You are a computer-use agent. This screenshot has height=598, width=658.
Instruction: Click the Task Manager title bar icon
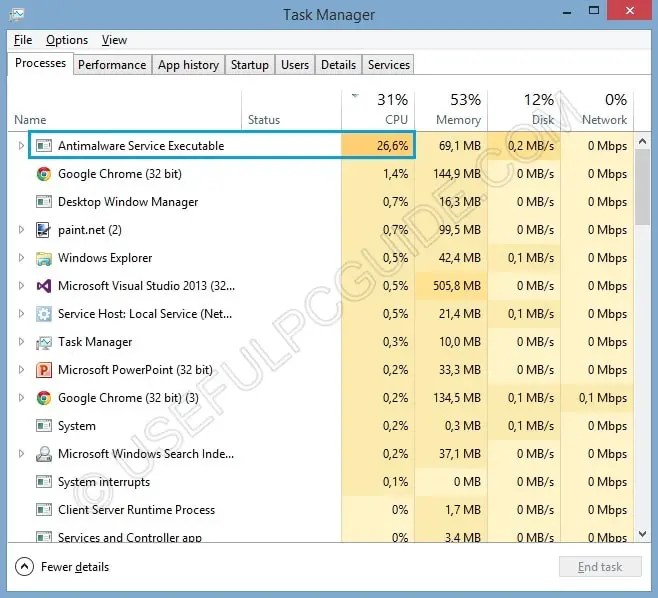pos(17,14)
